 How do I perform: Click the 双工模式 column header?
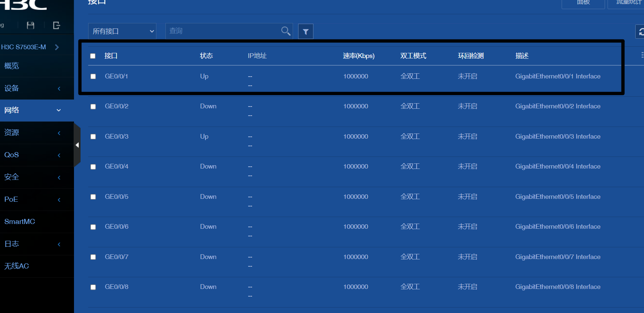[x=413, y=56]
